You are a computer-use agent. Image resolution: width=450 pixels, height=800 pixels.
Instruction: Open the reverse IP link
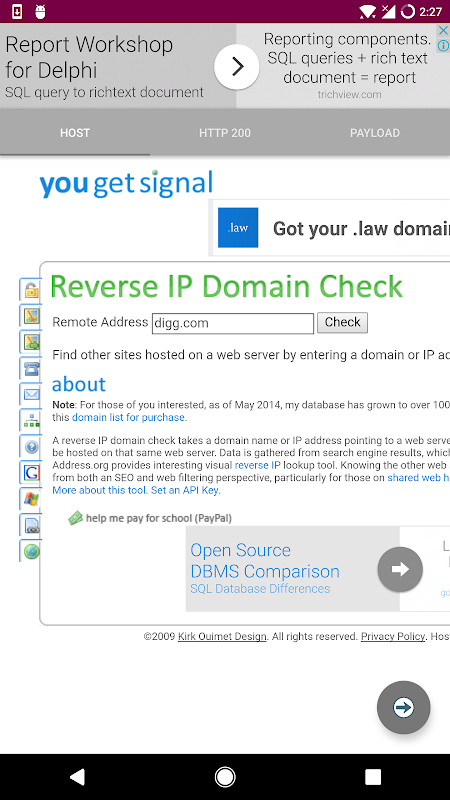(257, 465)
